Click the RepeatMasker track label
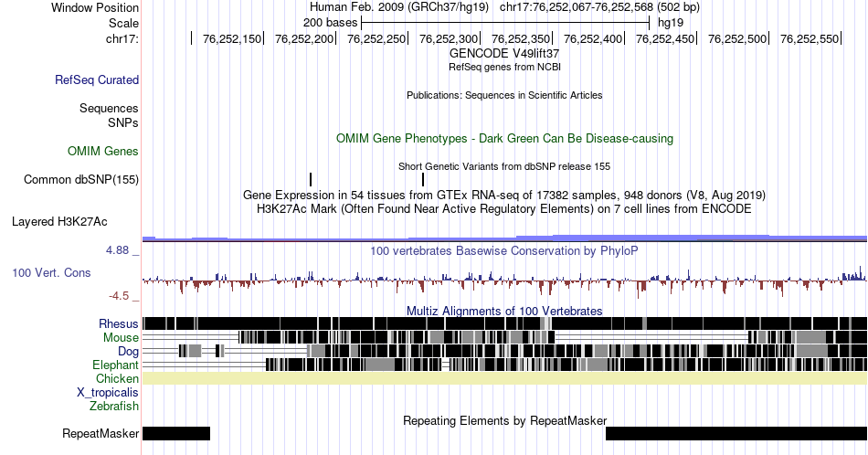 point(101,433)
